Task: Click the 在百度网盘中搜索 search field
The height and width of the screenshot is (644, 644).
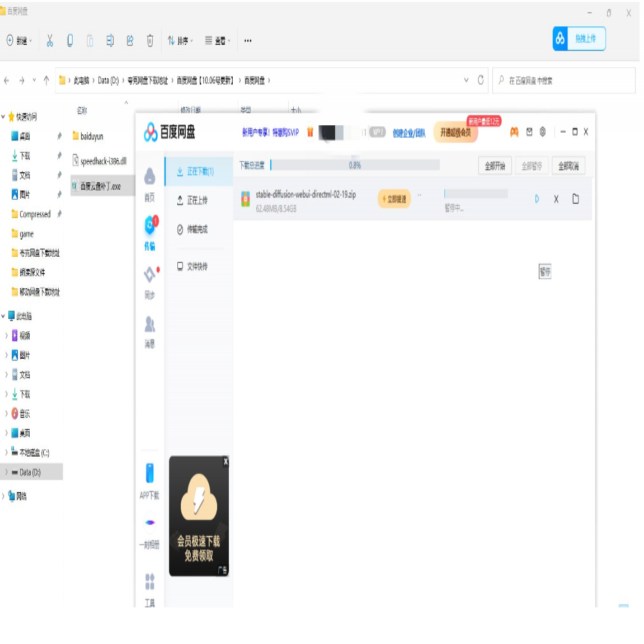Action: (x=563, y=81)
